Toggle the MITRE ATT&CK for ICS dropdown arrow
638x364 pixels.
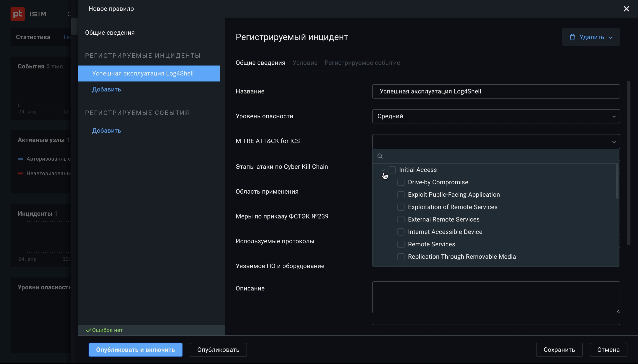tap(614, 142)
